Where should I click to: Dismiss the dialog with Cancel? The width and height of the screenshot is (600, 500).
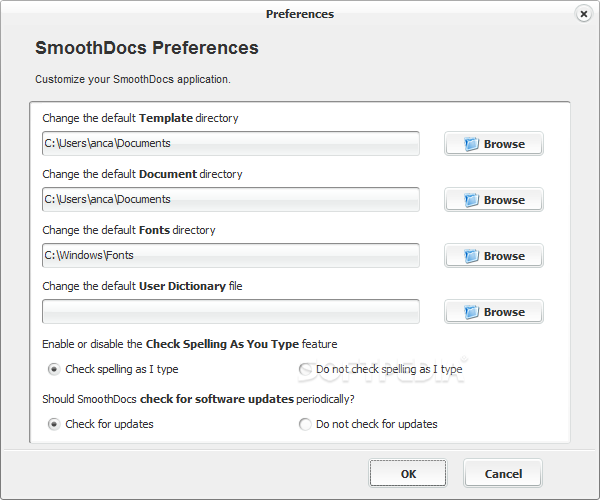click(503, 474)
